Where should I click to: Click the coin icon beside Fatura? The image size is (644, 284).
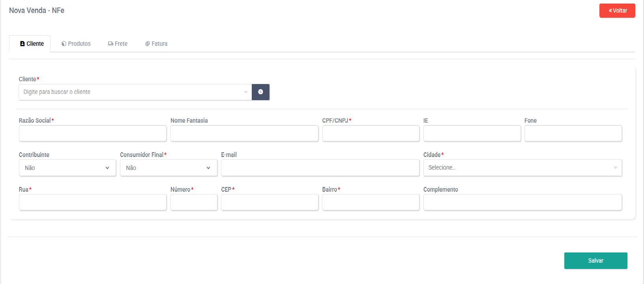point(147,43)
